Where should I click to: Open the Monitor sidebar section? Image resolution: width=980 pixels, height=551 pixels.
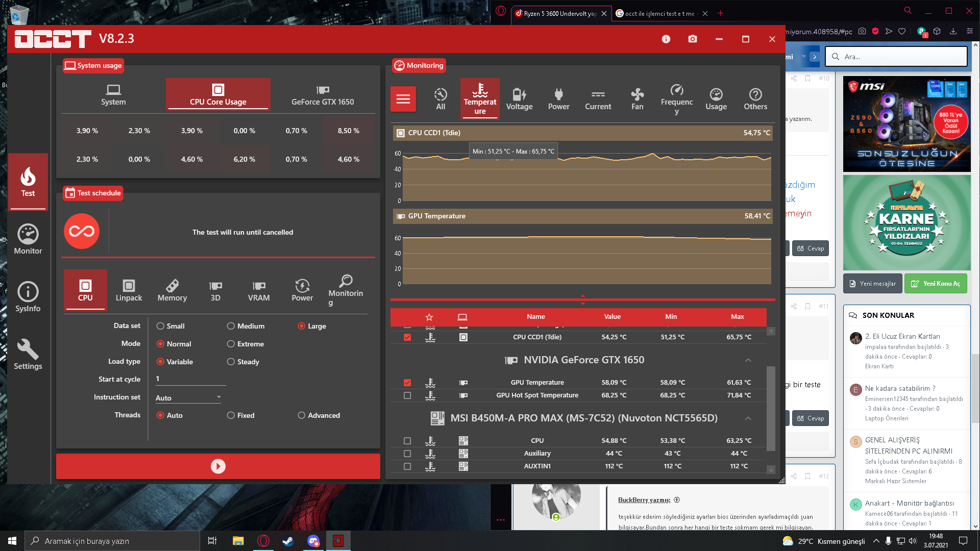pyautogui.click(x=28, y=239)
